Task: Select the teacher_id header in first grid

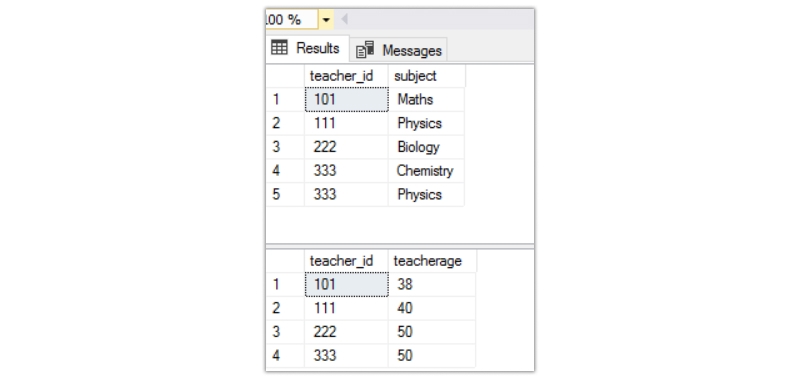Action: tap(346, 76)
